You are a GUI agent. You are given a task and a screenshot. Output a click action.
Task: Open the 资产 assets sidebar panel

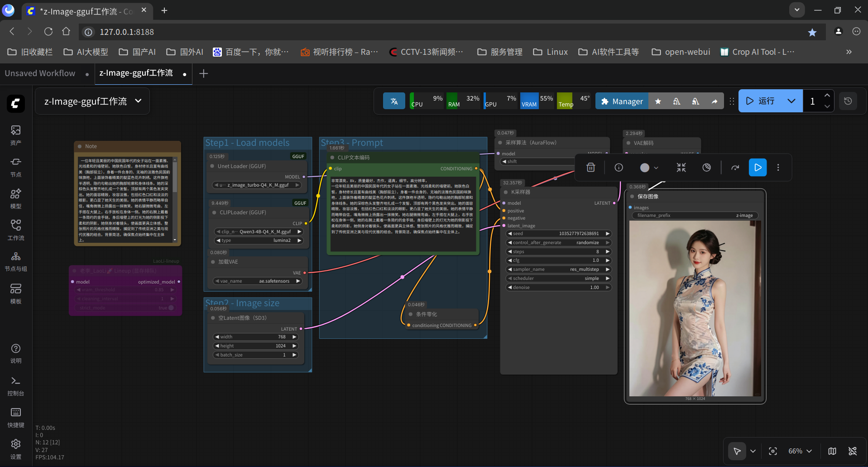(x=16, y=135)
